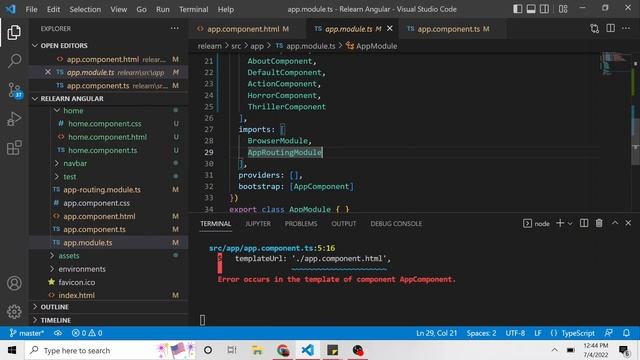Viewport: 640px width, 360px height.
Task: Click Ln 29, Col 21 position indicator
Action: pyautogui.click(x=436, y=333)
